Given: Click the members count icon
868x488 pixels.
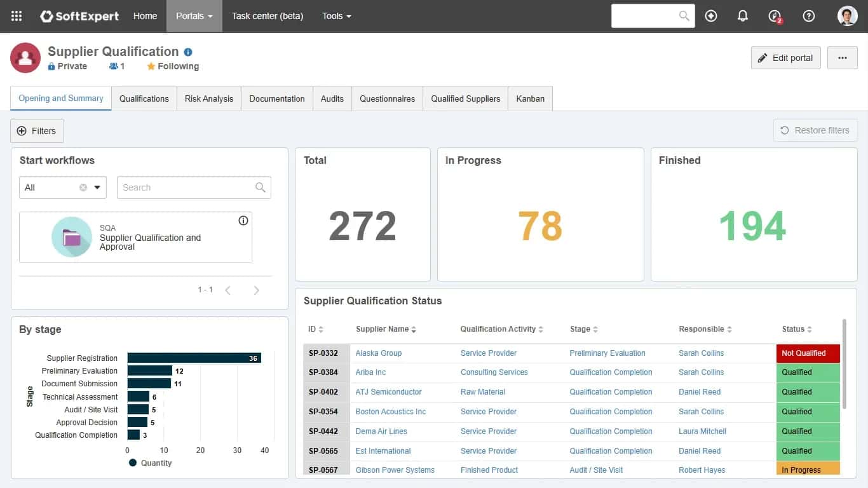Looking at the screenshot, I should [x=114, y=66].
